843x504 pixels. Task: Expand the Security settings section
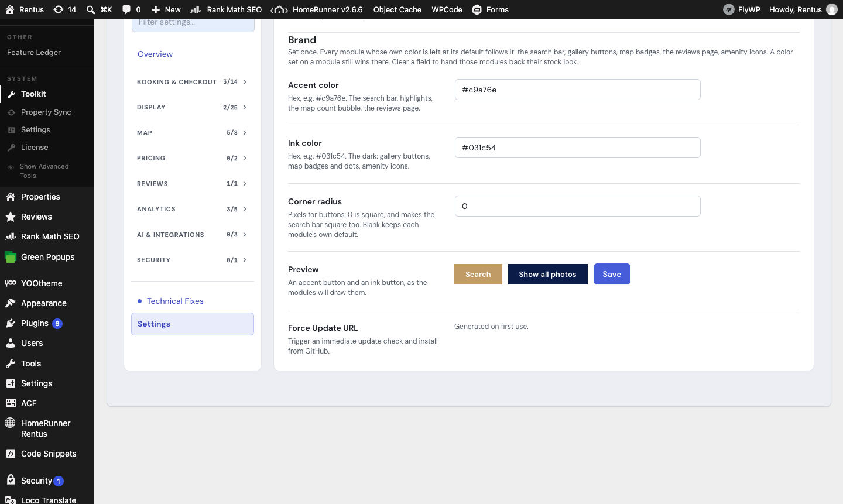[193, 260]
